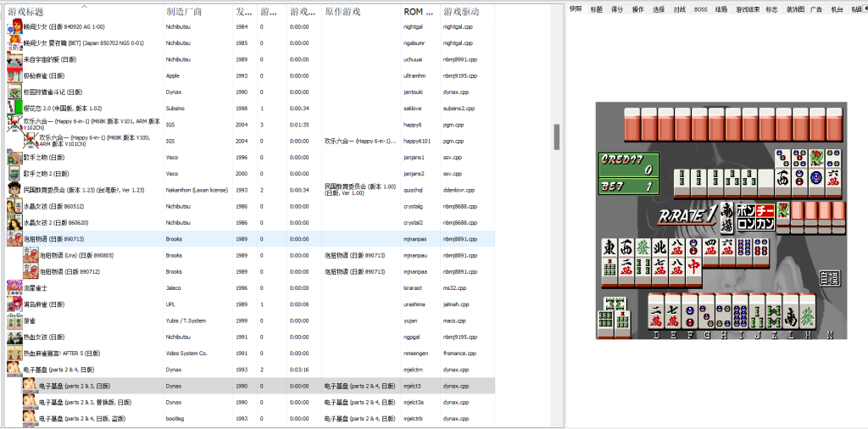Click the game list vertical scrollbar thumb
The image size is (868, 429).
[x=557, y=136]
